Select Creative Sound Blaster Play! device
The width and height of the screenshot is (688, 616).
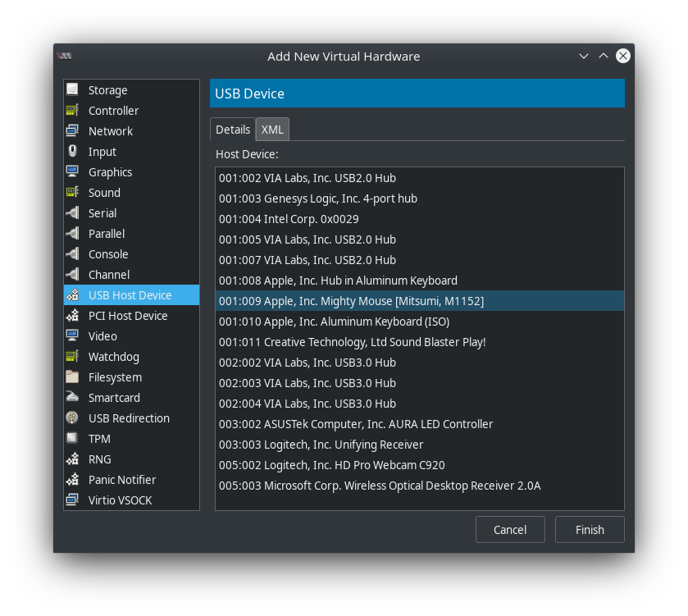click(420, 342)
